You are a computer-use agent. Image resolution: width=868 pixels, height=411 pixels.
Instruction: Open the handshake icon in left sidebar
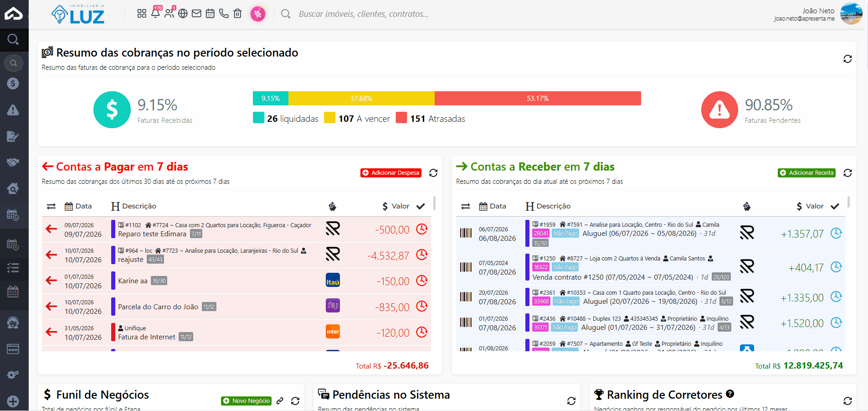[13, 162]
